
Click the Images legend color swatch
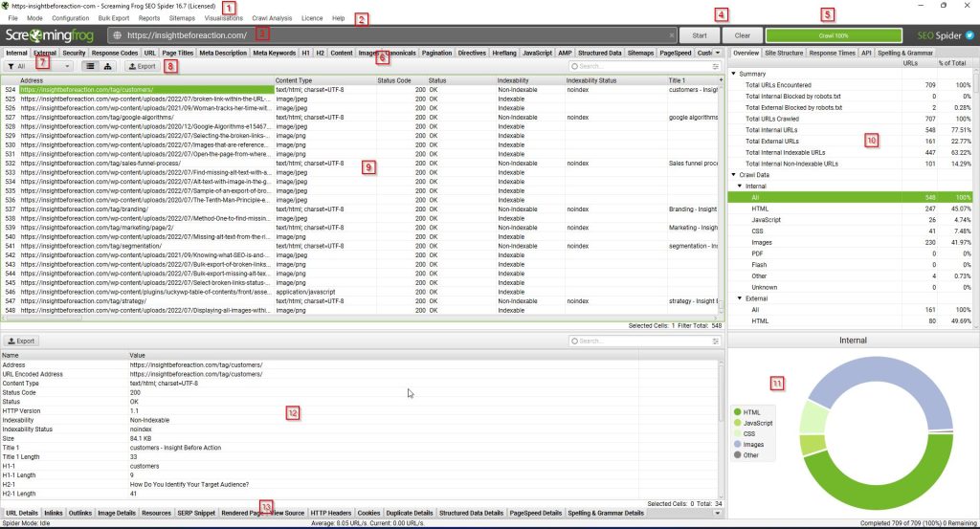[x=738, y=444]
